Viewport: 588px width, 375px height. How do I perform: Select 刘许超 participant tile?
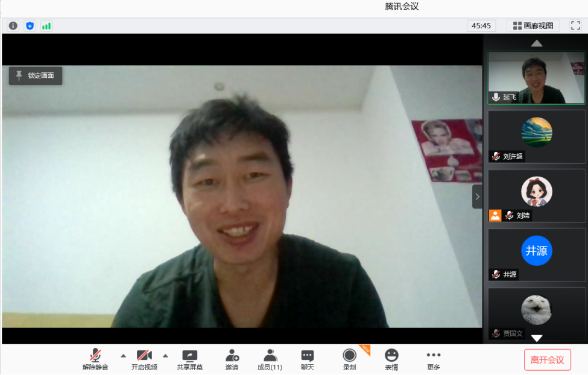536,136
